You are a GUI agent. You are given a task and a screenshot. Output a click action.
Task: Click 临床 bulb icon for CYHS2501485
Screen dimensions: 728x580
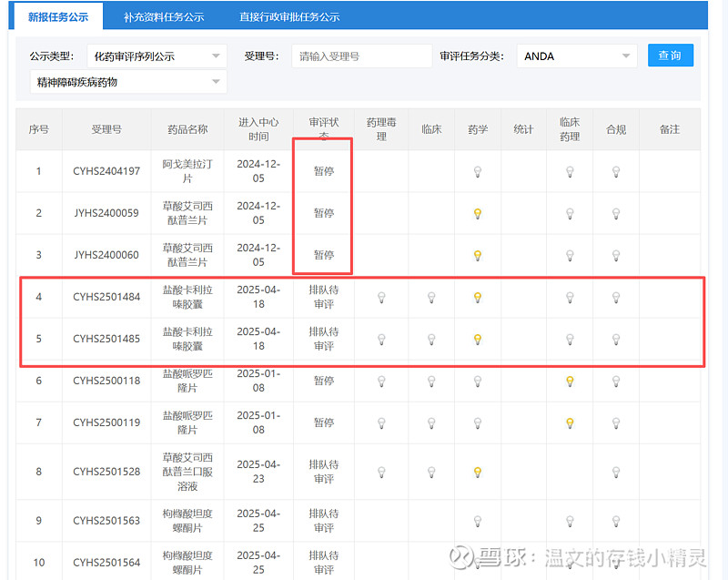(431, 339)
